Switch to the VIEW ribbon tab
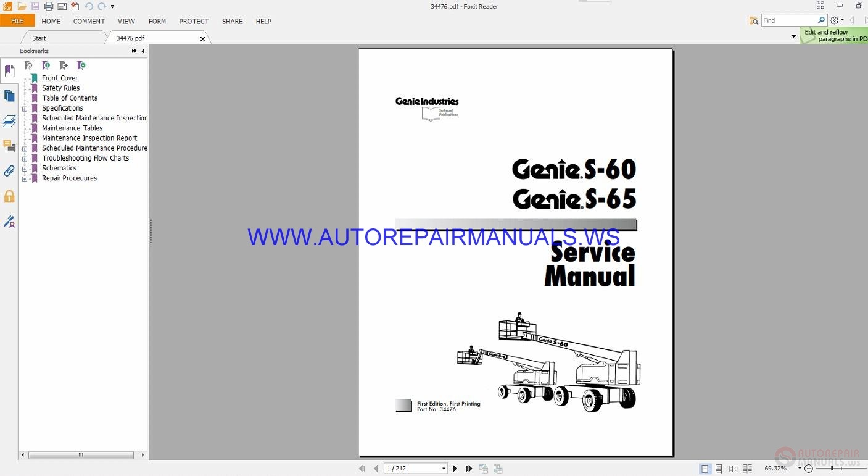The width and height of the screenshot is (868, 476). pyautogui.click(x=126, y=21)
